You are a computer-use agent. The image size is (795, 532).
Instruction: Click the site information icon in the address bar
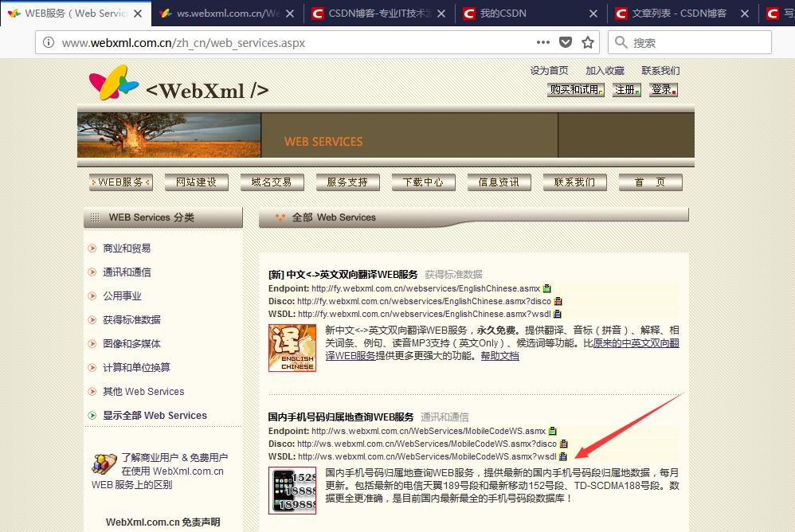[x=49, y=42]
